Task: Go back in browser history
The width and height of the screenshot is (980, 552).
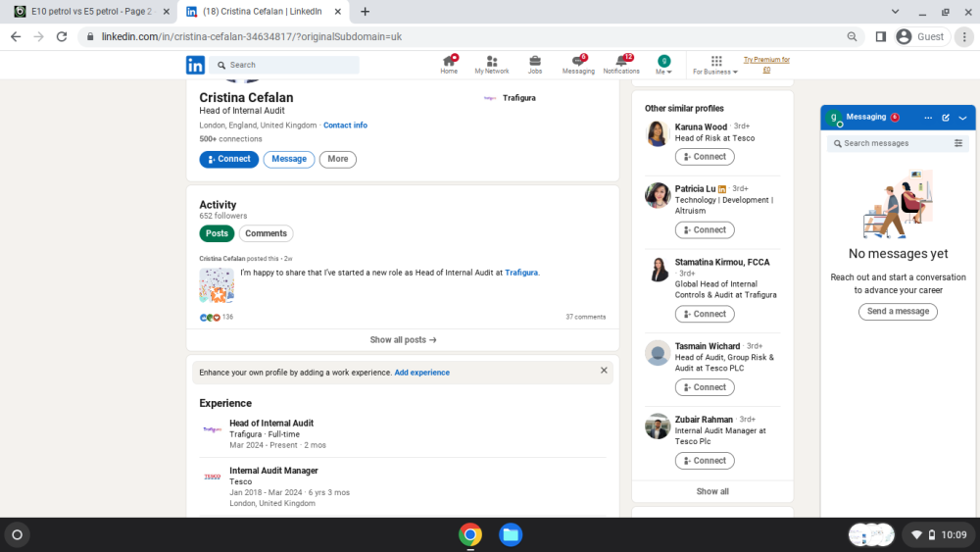Action: coord(16,37)
